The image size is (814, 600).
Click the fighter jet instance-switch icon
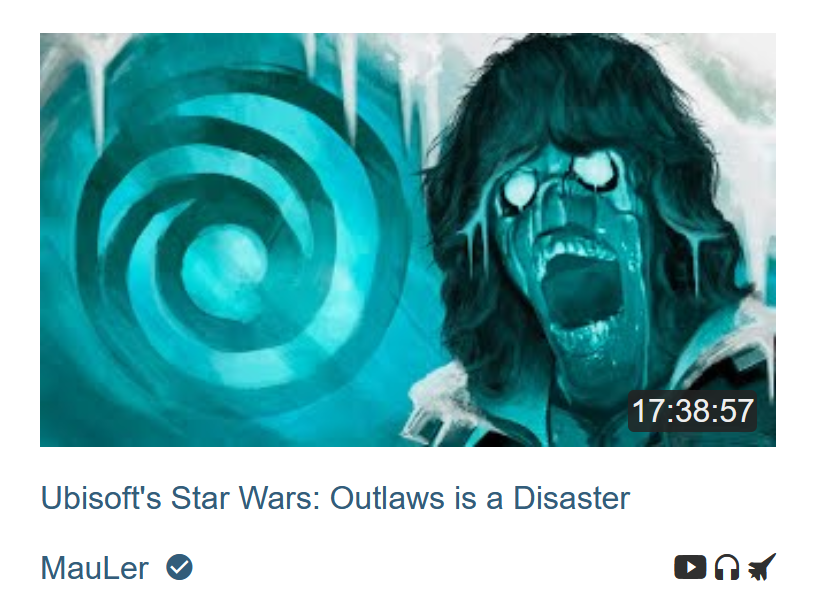pos(762,567)
